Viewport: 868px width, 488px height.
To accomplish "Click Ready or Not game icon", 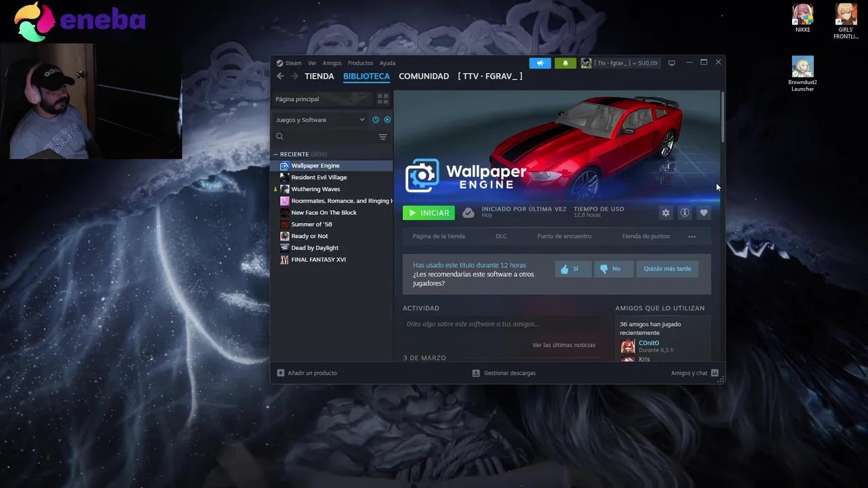I will tap(285, 236).
